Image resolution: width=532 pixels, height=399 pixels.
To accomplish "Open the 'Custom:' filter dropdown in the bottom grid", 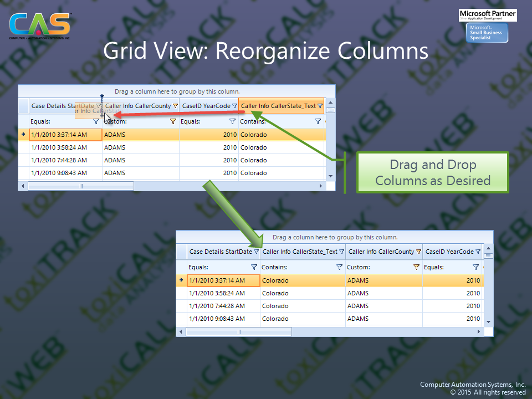I will point(416,267).
